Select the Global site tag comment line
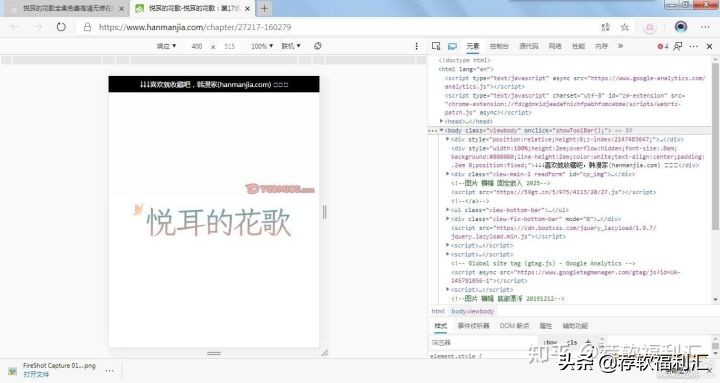720x383 pixels. pyautogui.click(x=543, y=263)
